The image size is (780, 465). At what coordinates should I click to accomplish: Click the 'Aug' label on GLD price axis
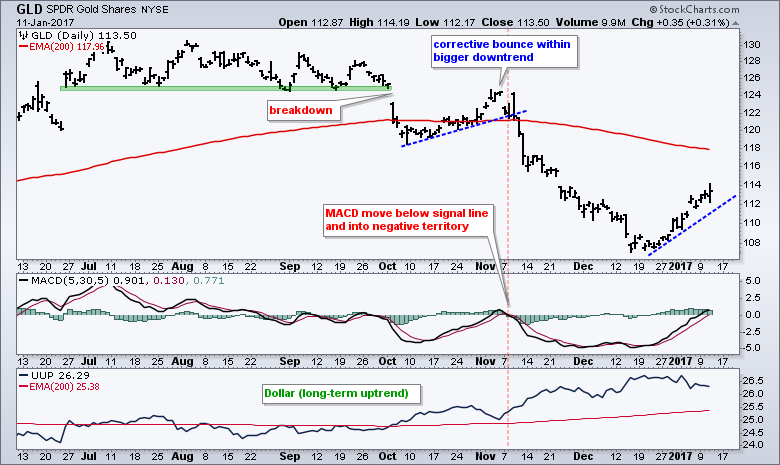[183, 266]
